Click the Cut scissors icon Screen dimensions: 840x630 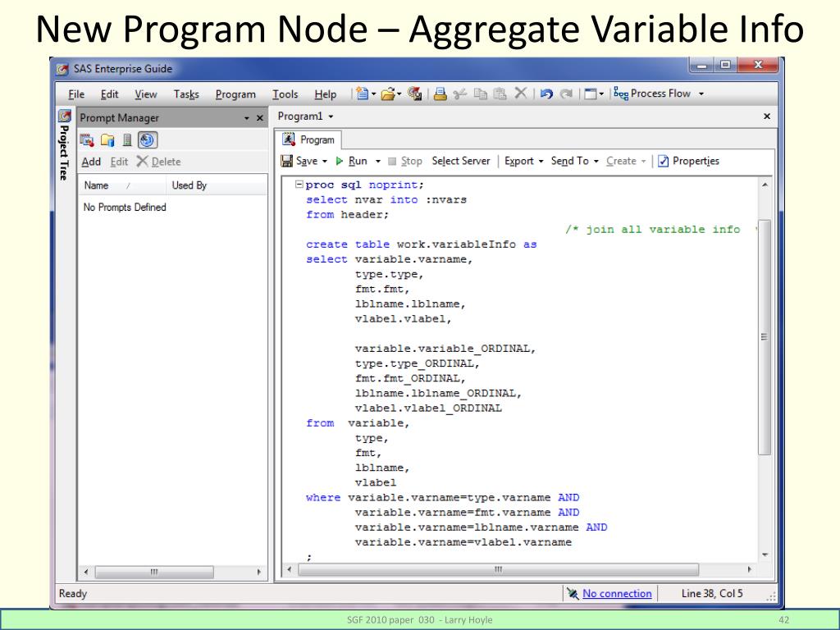(459, 94)
